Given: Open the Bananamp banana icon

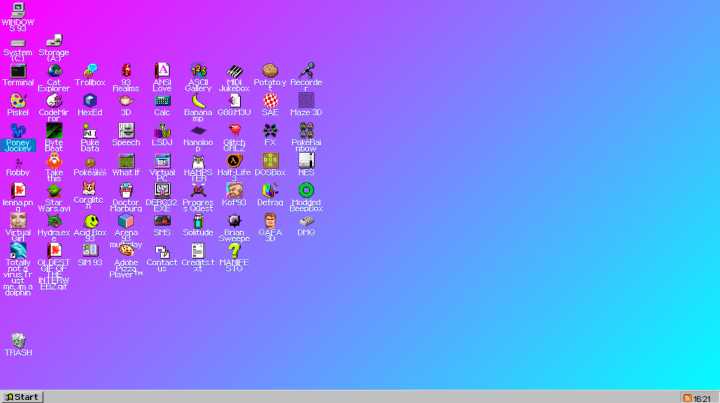Looking at the screenshot, I should point(198,101).
